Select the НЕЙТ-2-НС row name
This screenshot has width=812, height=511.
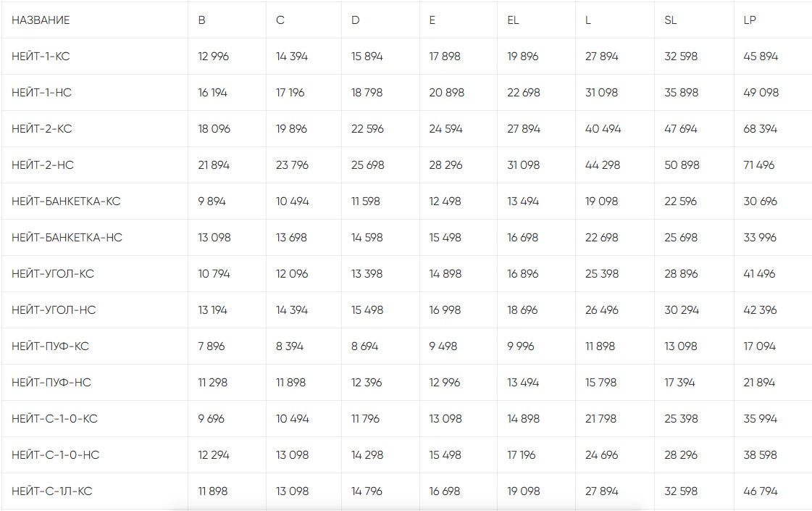coord(43,165)
